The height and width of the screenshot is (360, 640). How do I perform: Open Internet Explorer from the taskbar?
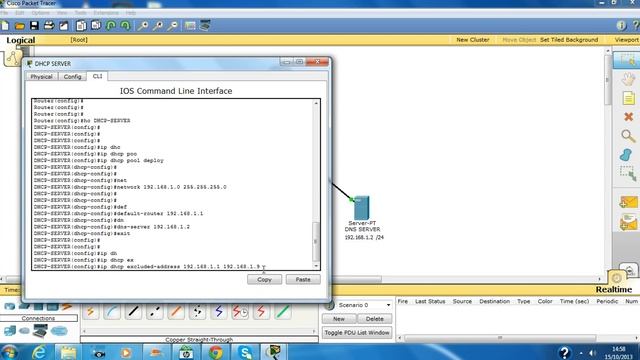pyautogui.click(x=39, y=352)
